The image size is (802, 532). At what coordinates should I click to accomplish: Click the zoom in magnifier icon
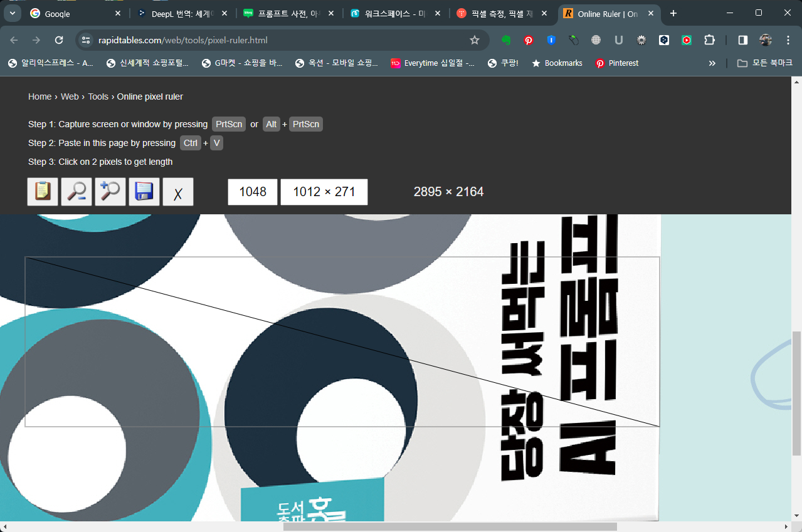tap(110, 192)
